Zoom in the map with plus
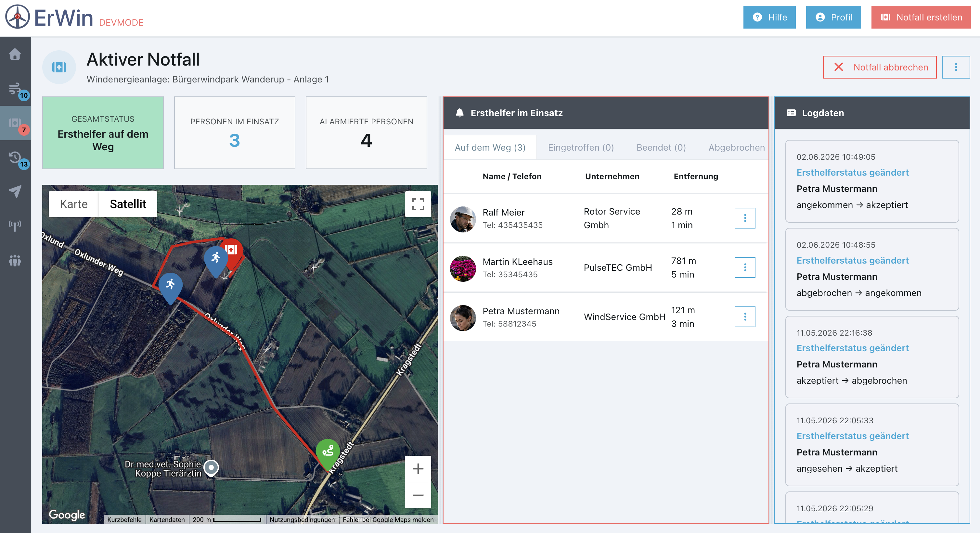The image size is (980, 533). click(x=418, y=469)
